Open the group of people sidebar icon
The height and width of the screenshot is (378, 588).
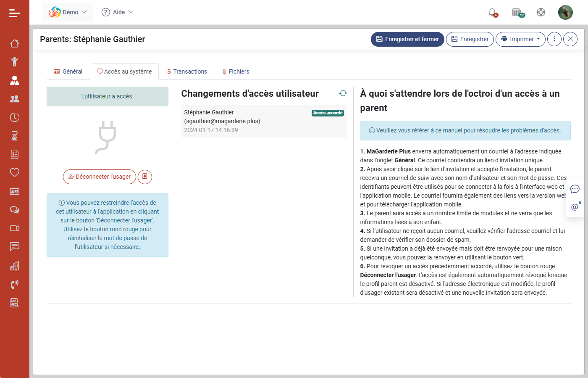click(x=15, y=99)
